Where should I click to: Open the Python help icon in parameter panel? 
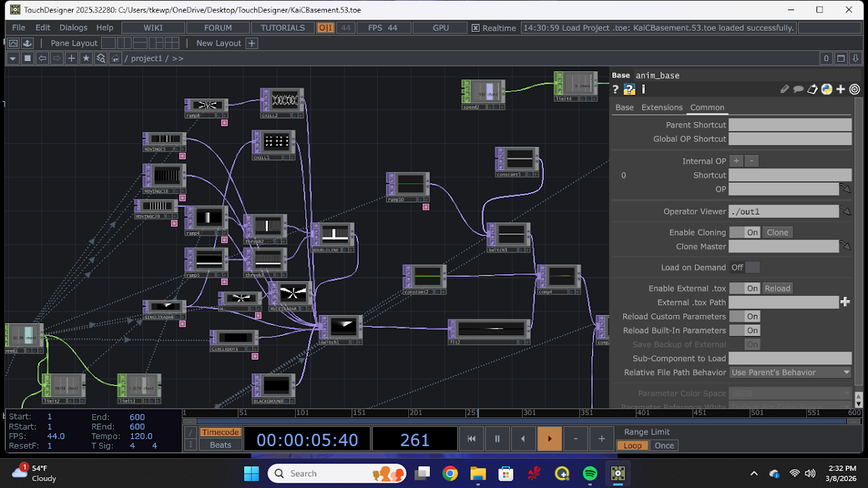[629, 89]
